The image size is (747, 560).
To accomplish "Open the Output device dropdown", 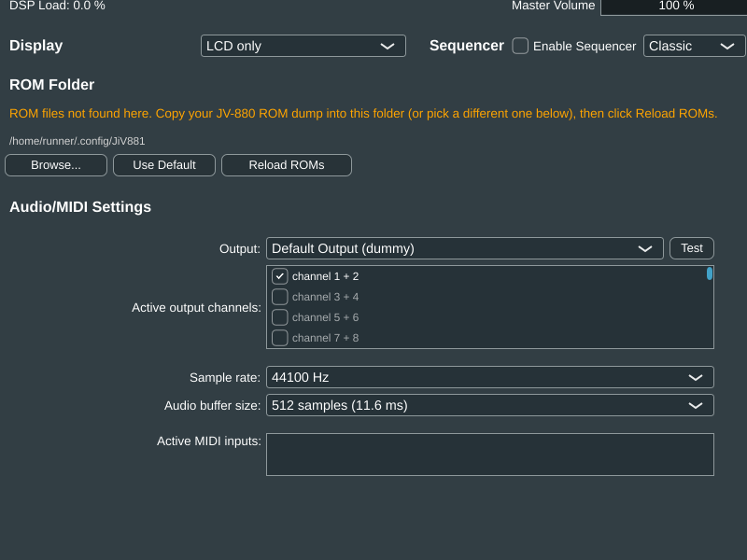I will tap(464, 248).
